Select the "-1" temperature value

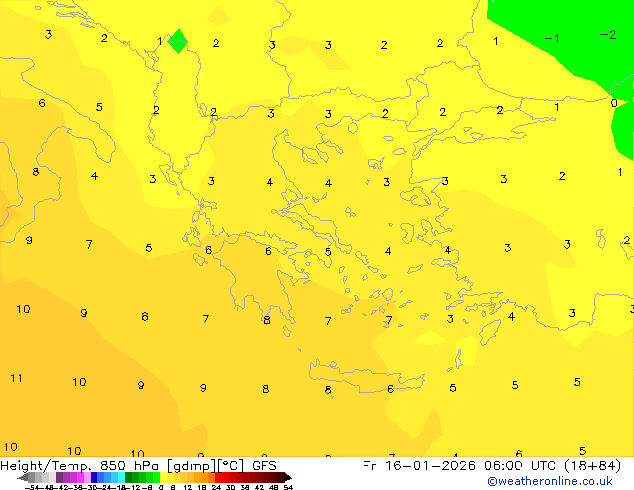pyautogui.click(x=551, y=38)
